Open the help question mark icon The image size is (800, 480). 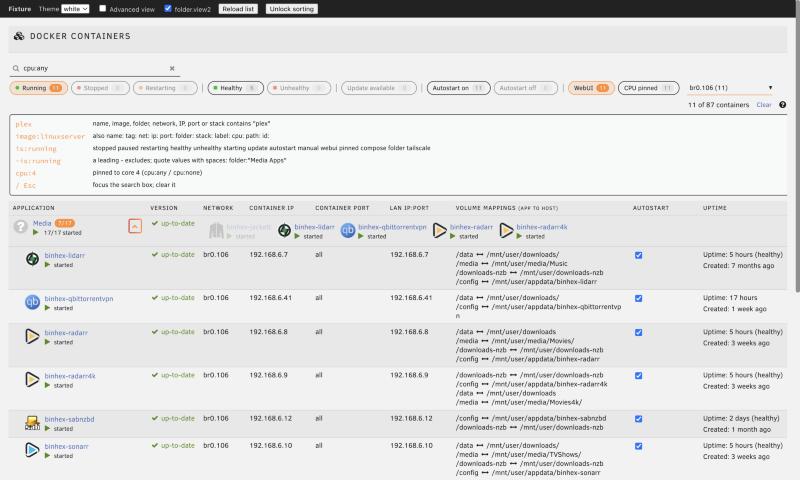pos(782,105)
